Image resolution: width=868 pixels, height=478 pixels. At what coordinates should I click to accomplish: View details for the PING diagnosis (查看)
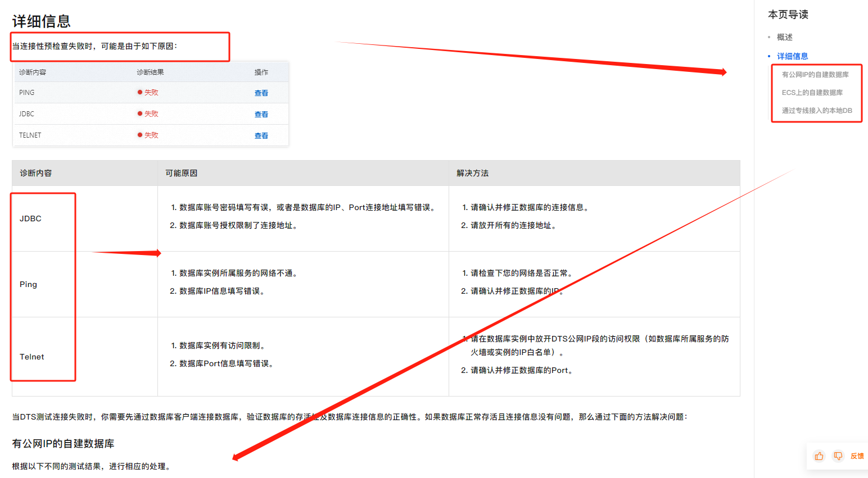point(261,93)
